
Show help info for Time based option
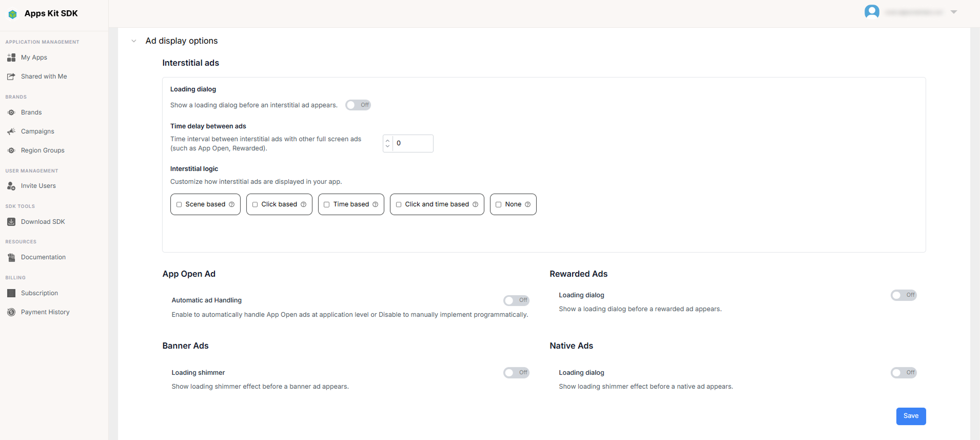(376, 204)
